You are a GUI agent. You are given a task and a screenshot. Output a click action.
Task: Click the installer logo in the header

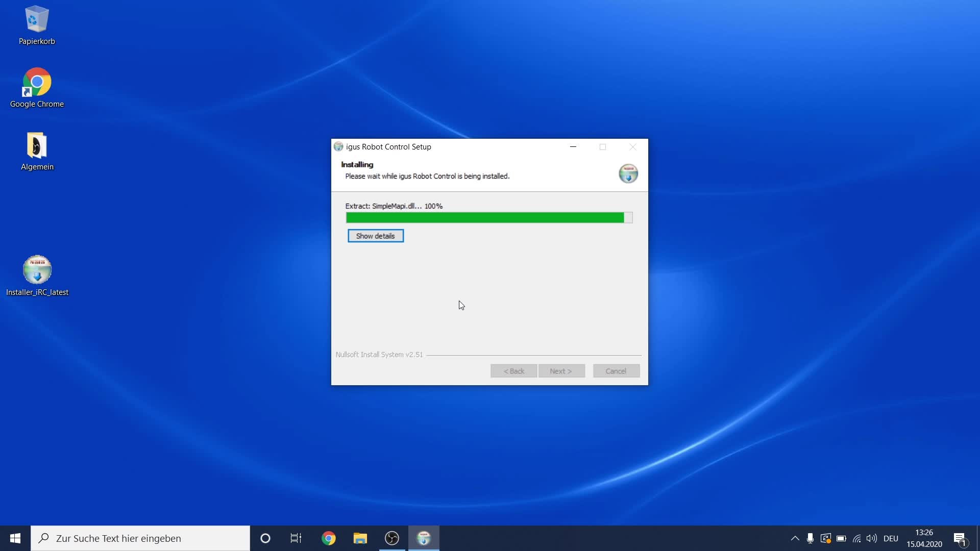tap(628, 173)
